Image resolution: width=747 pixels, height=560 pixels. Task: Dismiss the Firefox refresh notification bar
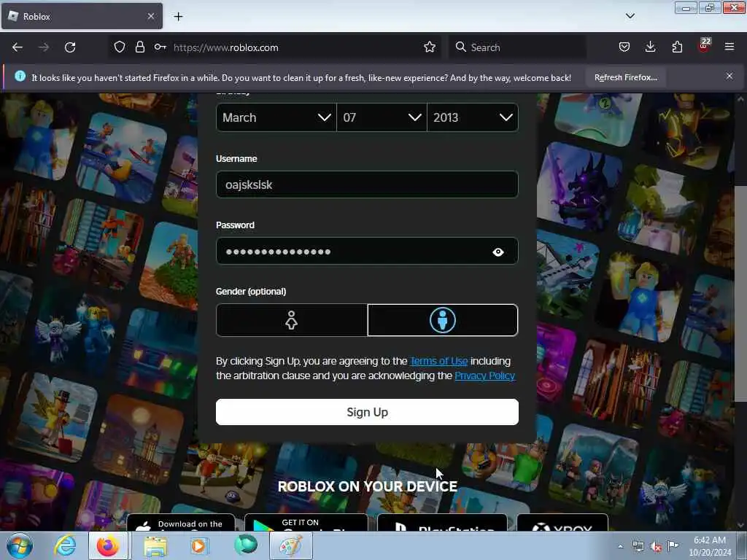click(x=729, y=76)
